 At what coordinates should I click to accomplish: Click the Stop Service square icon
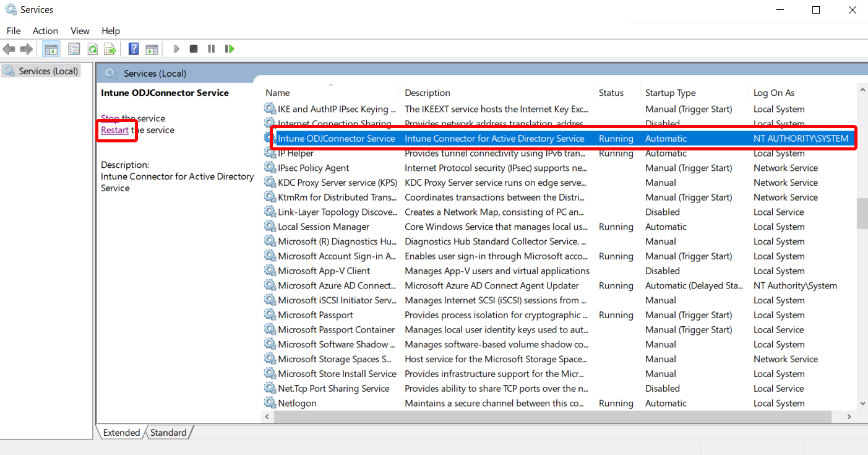pos(194,49)
